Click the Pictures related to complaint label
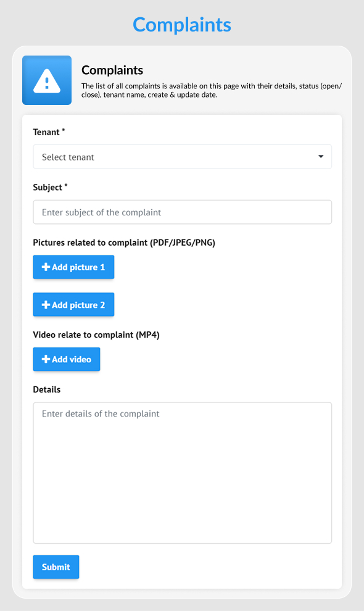The width and height of the screenshot is (364, 611). click(124, 243)
